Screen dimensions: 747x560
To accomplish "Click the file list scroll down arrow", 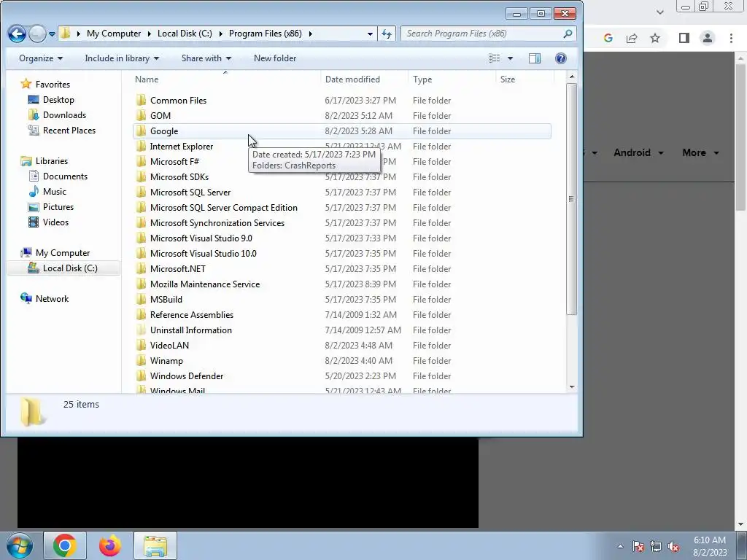I will coord(572,387).
